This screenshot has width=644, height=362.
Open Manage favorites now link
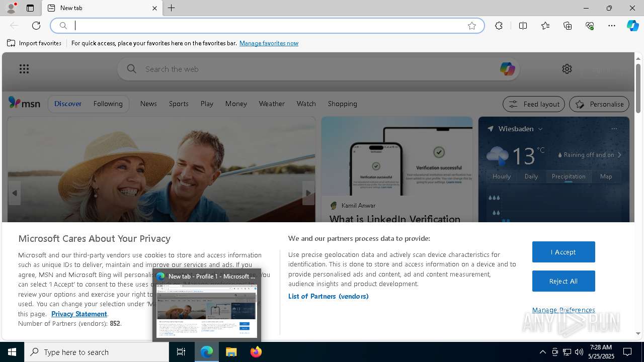pos(269,43)
